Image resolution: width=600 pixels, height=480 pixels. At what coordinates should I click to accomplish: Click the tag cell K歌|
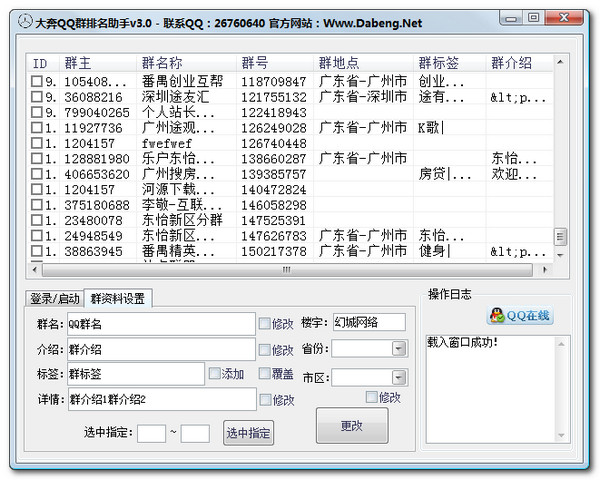pos(431,127)
